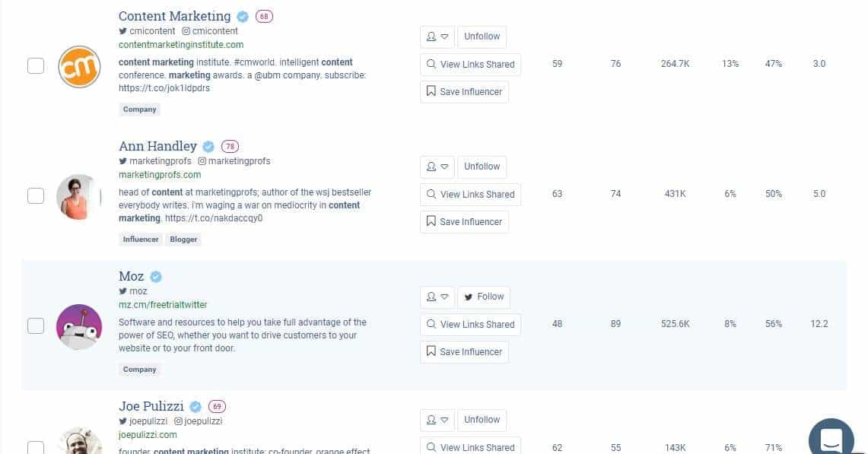Click Moz's blue verified checkmark badge
The width and height of the screenshot is (868, 454).
(x=156, y=276)
